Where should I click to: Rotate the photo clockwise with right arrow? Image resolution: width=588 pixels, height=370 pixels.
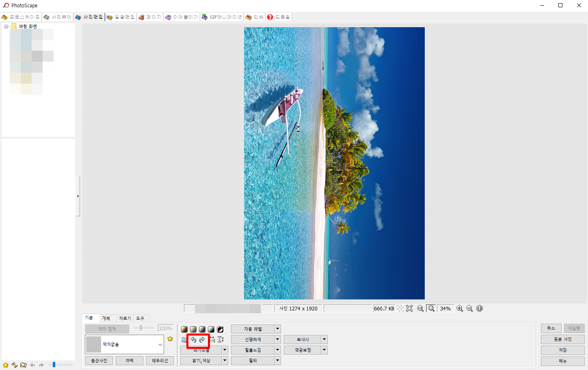[202, 340]
